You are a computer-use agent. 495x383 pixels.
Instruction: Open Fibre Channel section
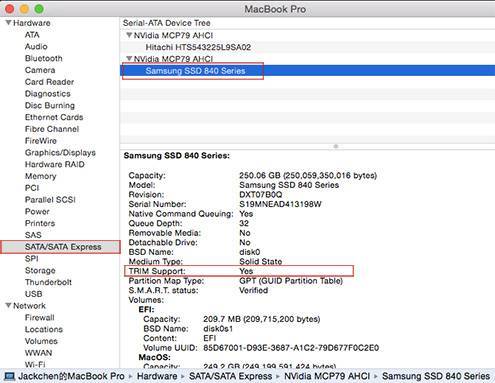click(x=52, y=129)
